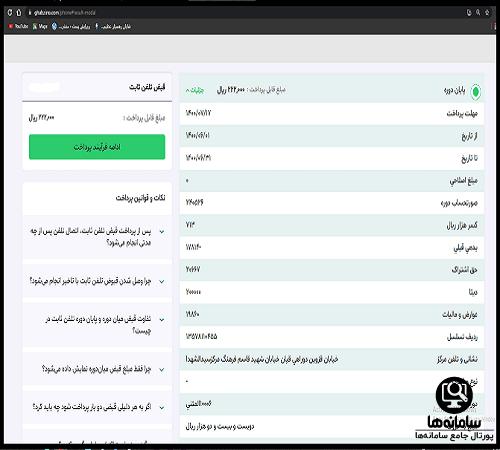
Task: Click the تا تاریخ row label
Action: tap(469, 158)
